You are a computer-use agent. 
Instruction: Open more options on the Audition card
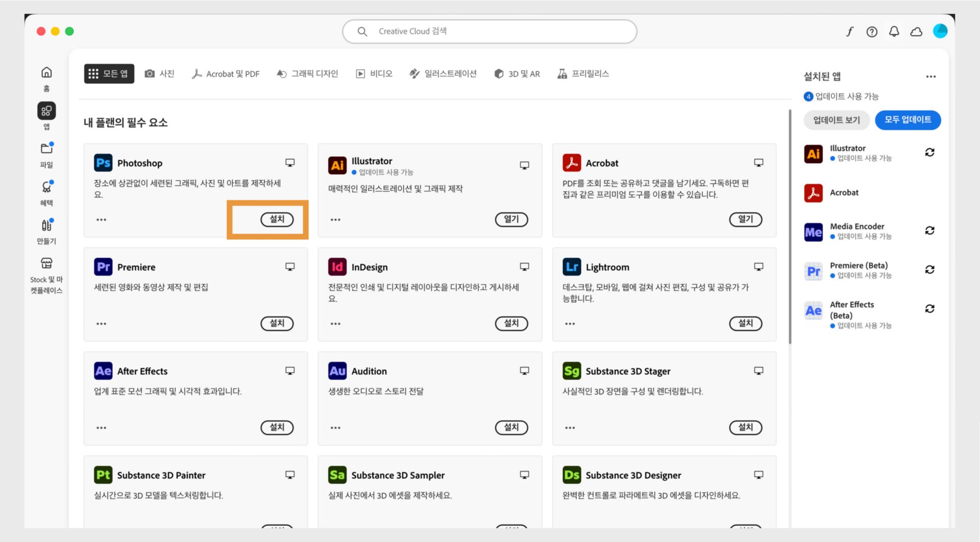click(x=335, y=428)
